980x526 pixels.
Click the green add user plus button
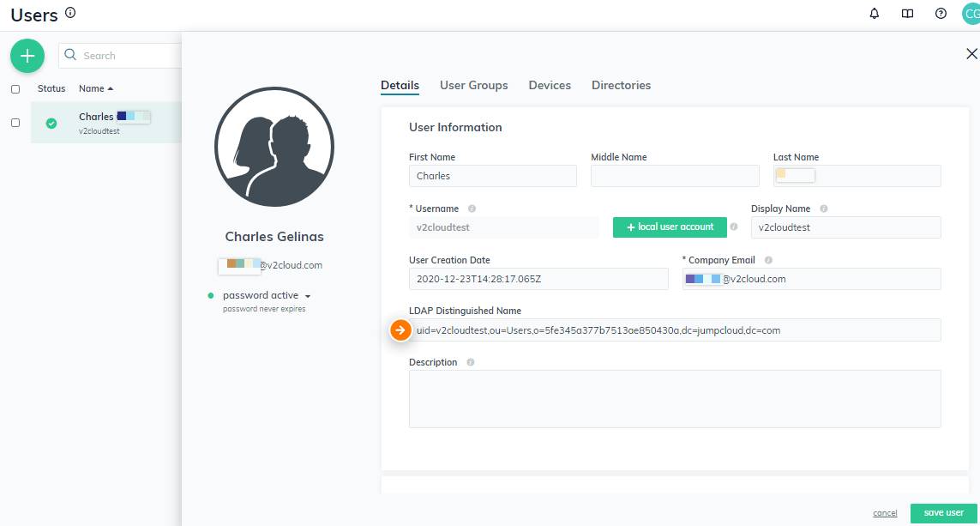(27, 56)
